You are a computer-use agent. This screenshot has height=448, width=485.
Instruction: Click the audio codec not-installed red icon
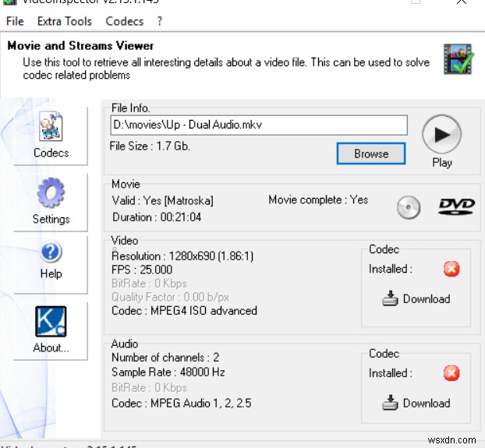pos(451,373)
